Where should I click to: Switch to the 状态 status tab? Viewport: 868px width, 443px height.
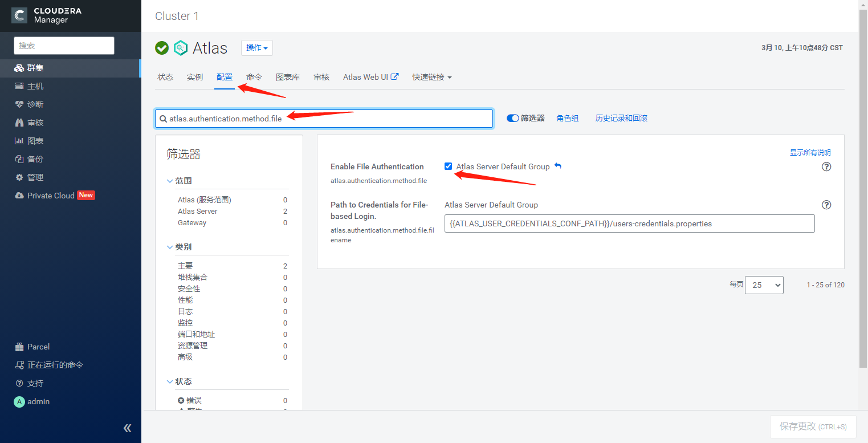165,77
